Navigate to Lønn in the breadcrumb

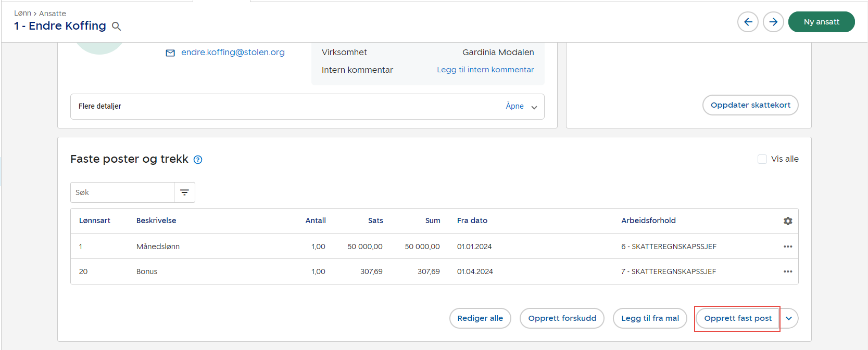[x=22, y=14]
